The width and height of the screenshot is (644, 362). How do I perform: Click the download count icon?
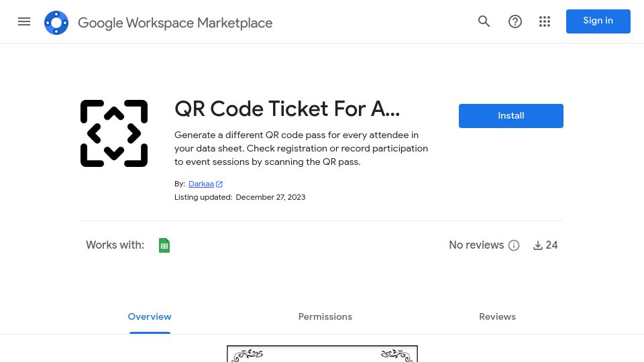(537, 245)
